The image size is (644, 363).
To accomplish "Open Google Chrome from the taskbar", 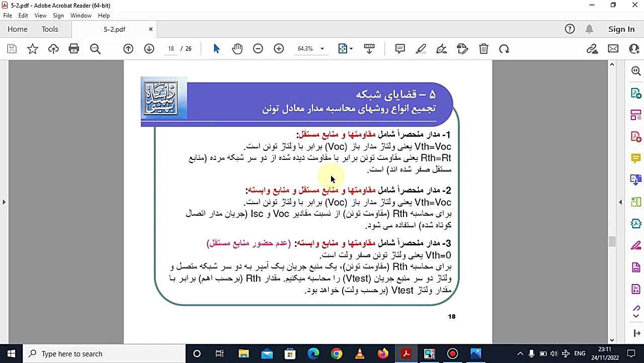I will click(337, 353).
